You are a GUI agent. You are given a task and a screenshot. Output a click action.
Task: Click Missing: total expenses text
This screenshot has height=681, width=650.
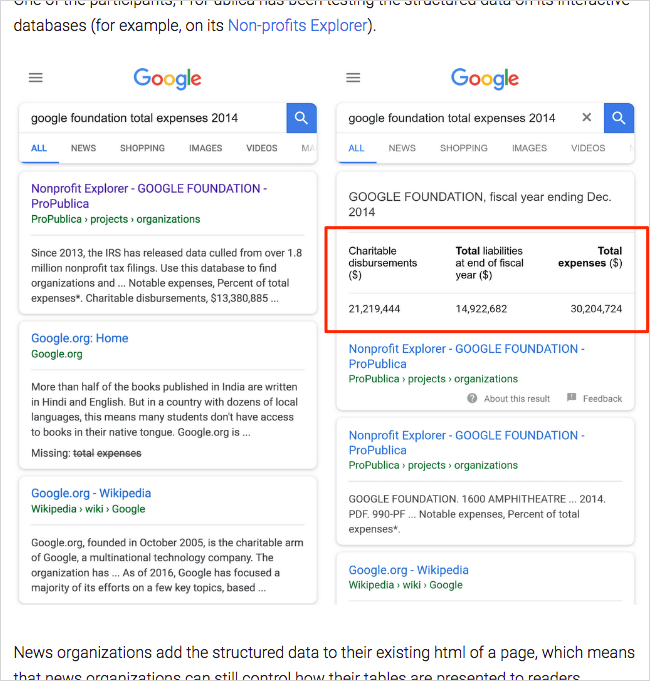(86, 453)
